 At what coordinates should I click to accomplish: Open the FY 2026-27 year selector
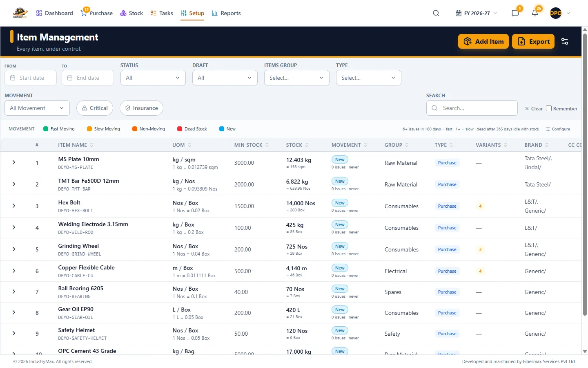click(476, 13)
